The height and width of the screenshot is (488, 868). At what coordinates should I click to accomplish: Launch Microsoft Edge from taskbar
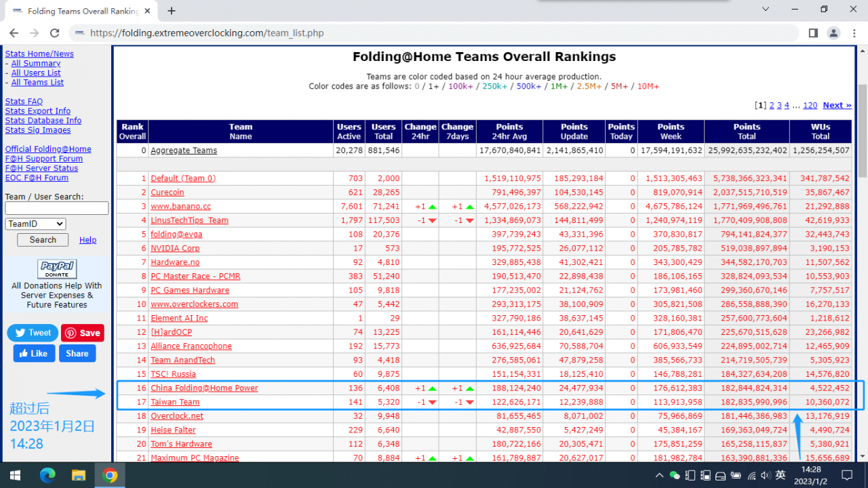(47, 475)
